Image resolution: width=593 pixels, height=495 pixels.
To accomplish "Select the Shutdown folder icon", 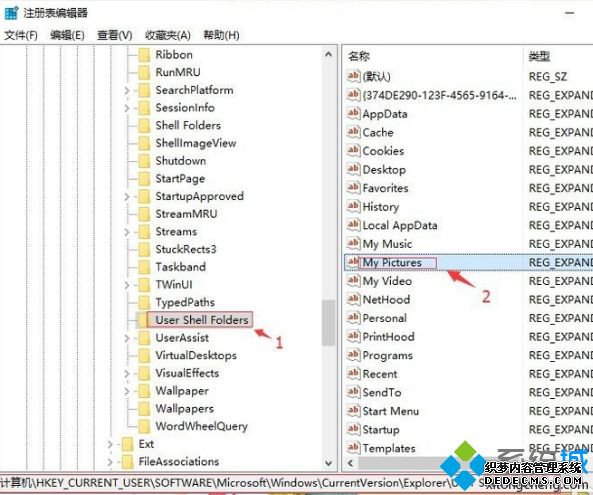I will (x=144, y=161).
